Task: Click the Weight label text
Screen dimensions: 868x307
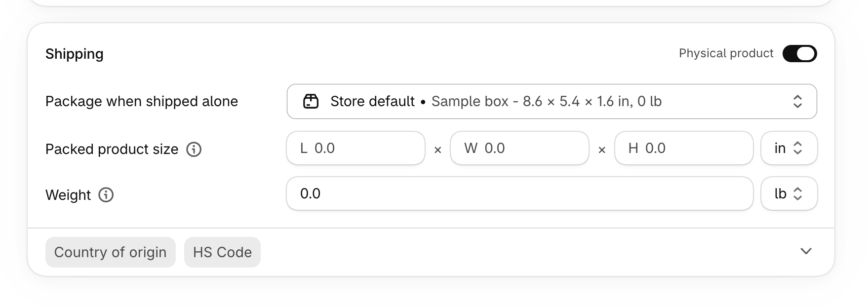Action: click(68, 195)
